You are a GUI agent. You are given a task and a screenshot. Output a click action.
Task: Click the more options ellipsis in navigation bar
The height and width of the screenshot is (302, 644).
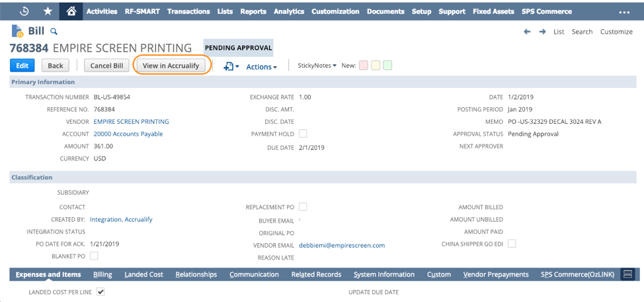point(624,13)
